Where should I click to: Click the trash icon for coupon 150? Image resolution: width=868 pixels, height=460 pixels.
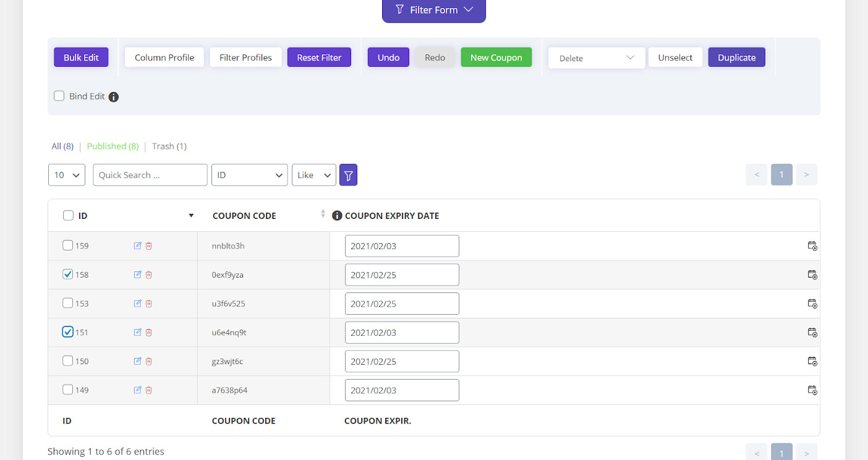coord(148,361)
